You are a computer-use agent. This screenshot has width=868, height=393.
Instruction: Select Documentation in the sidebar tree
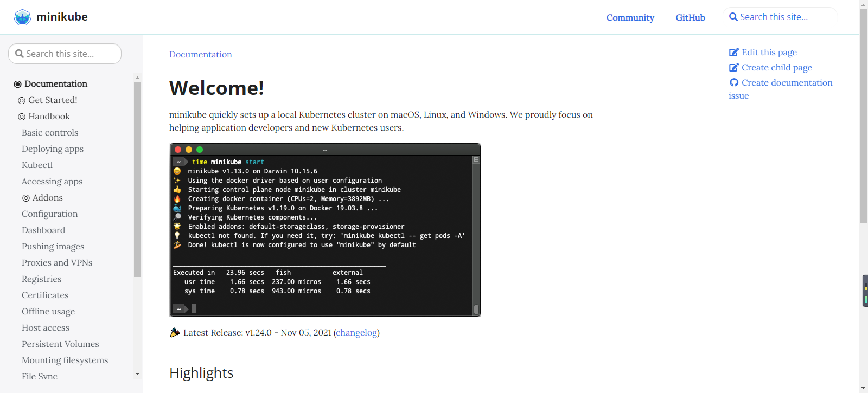click(56, 83)
